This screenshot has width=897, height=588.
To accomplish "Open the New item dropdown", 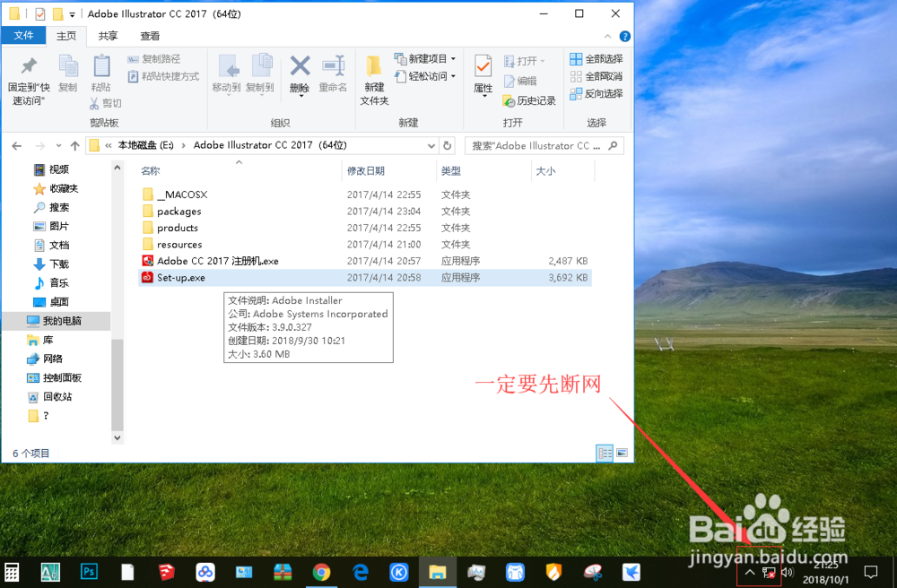I will pyautogui.click(x=424, y=58).
